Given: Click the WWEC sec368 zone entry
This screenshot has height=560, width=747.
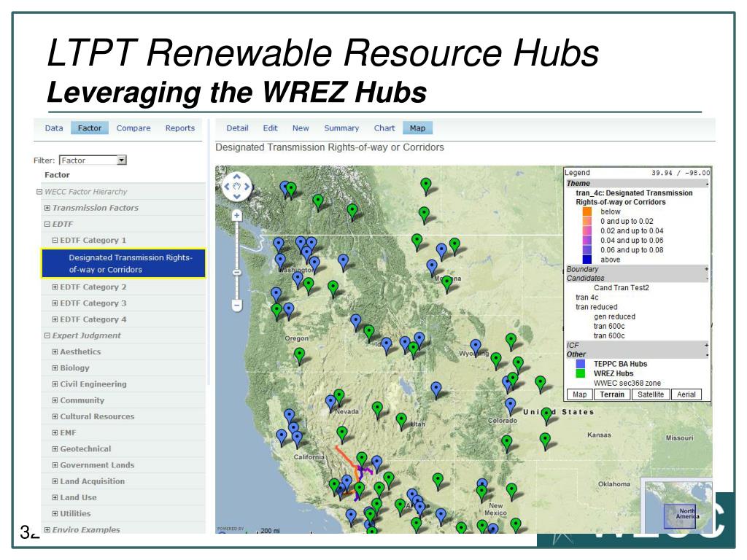Looking at the screenshot, I should point(627,384).
